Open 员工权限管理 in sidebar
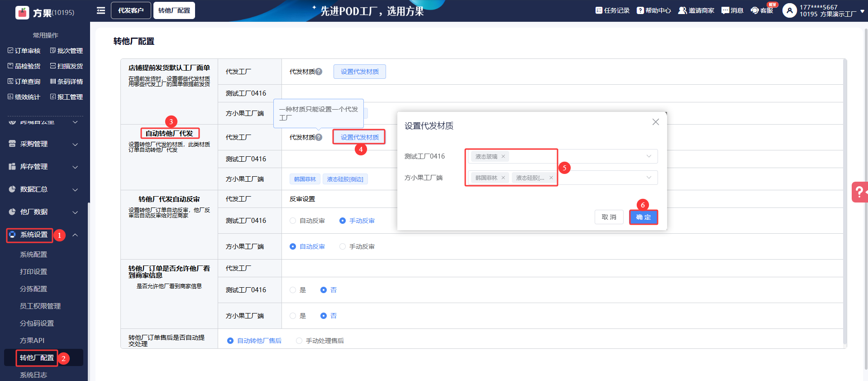 [x=40, y=306]
